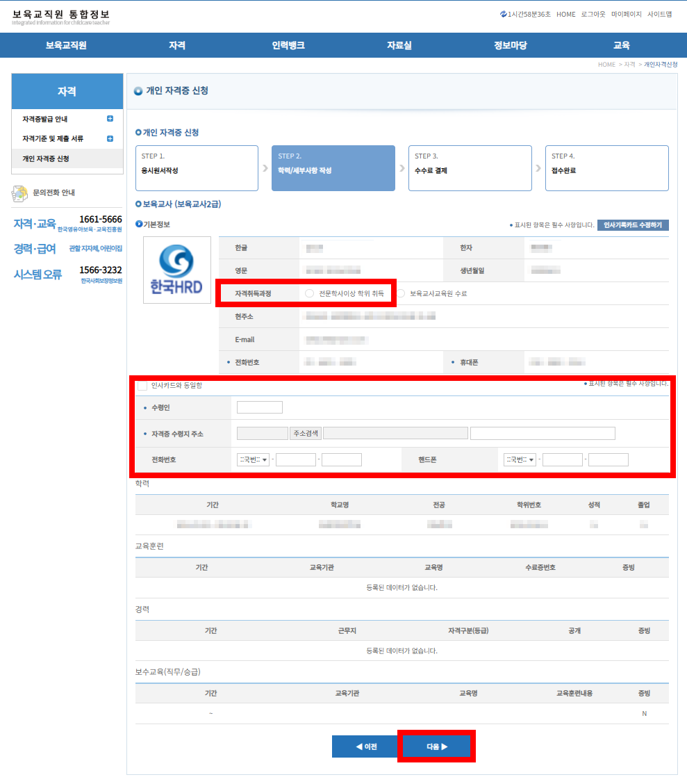Click the 수령인 input field
This screenshot has width=687, height=784.
point(260,407)
